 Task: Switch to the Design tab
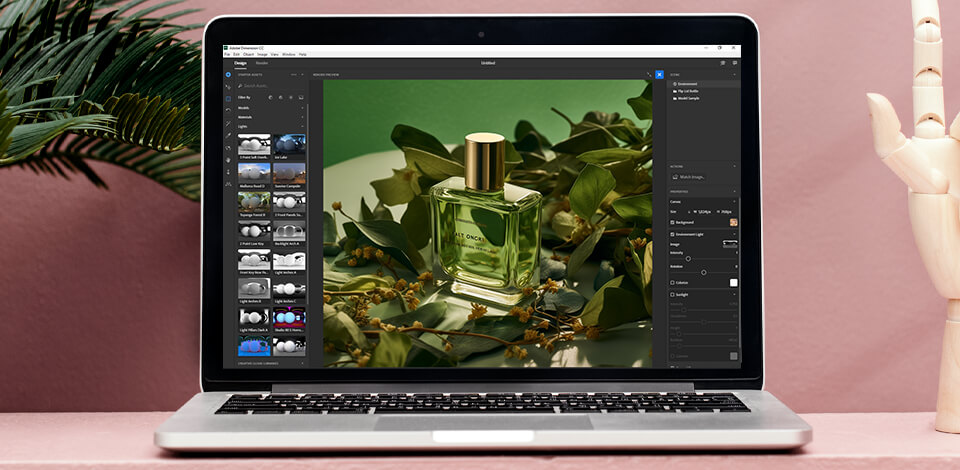(240, 63)
